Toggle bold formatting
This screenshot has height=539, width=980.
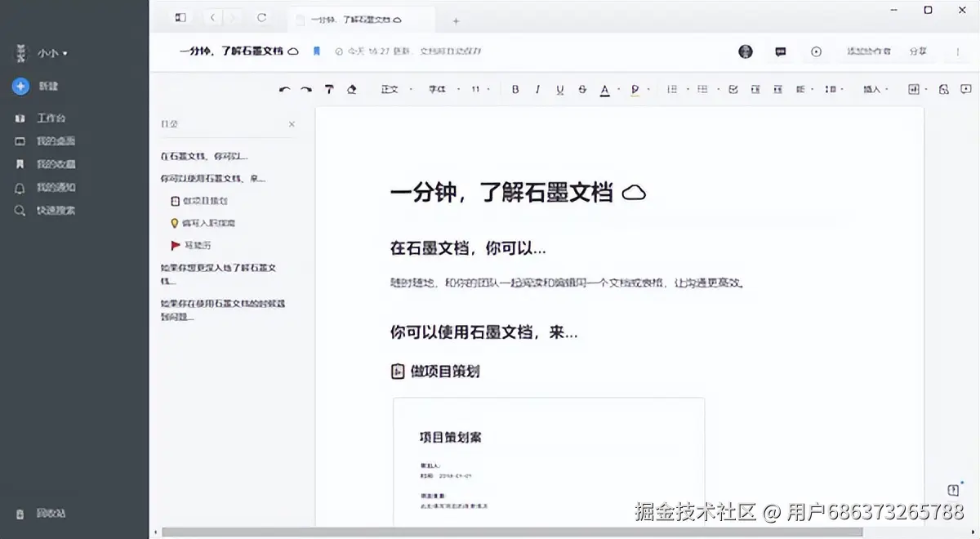515,89
